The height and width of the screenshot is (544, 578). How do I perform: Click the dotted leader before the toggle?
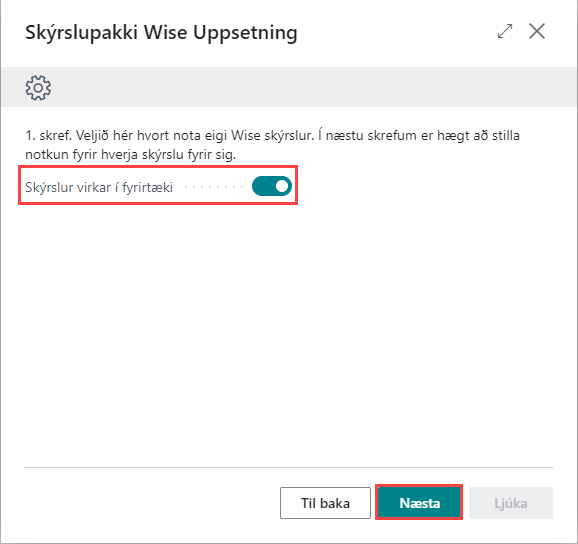tap(214, 187)
